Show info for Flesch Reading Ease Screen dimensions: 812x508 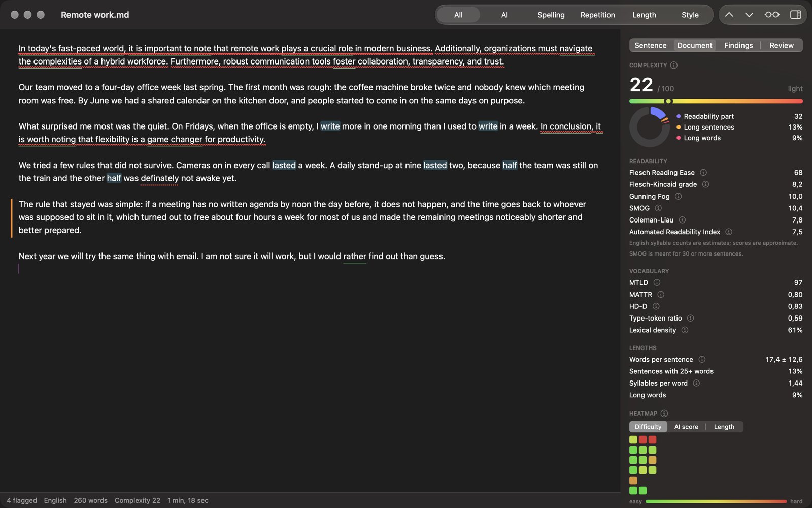pyautogui.click(x=703, y=173)
